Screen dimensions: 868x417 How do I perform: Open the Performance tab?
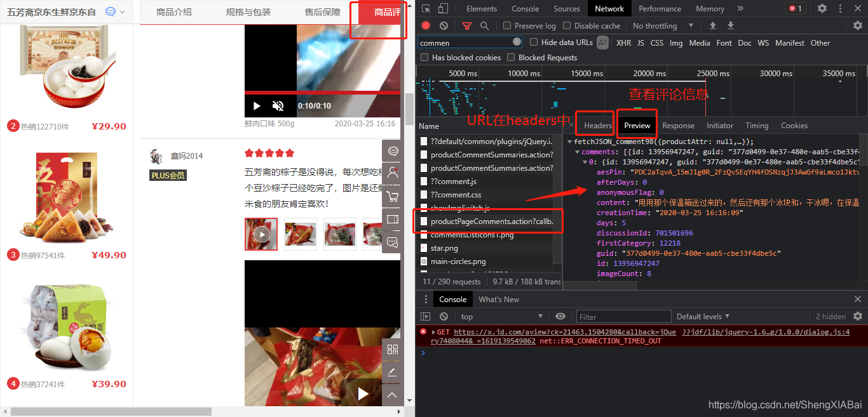coord(660,8)
